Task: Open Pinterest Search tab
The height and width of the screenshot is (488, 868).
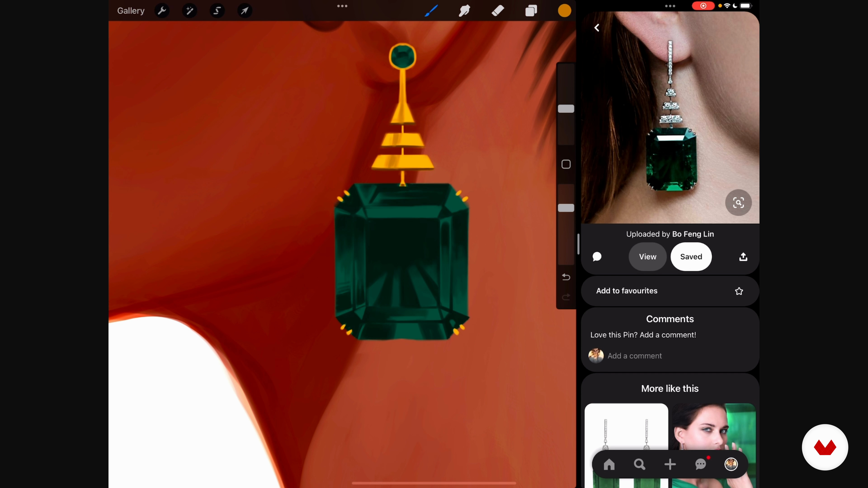Action: [639, 465]
